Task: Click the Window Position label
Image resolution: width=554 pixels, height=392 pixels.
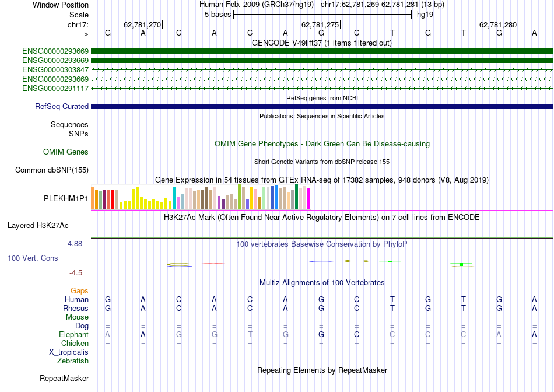Action: [61, 5]
